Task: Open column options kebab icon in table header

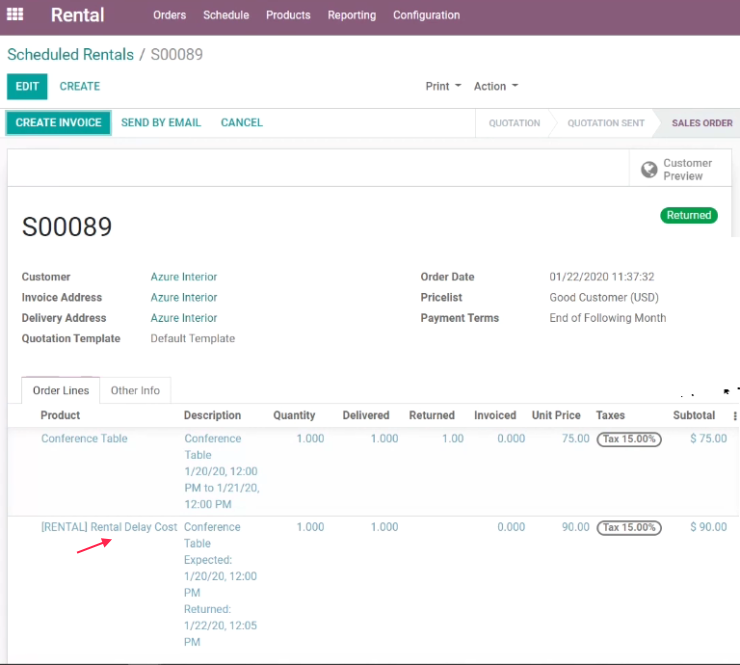Action: point(734,416)
